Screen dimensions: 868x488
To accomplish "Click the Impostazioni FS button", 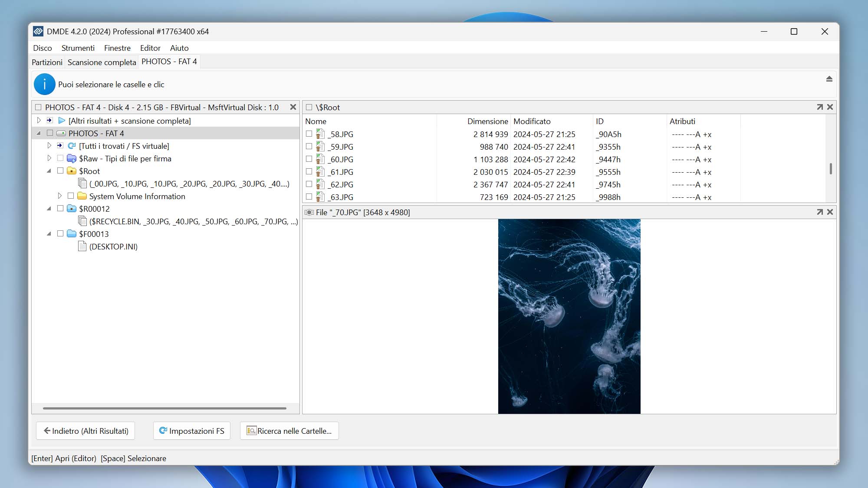I will [191, 431].
